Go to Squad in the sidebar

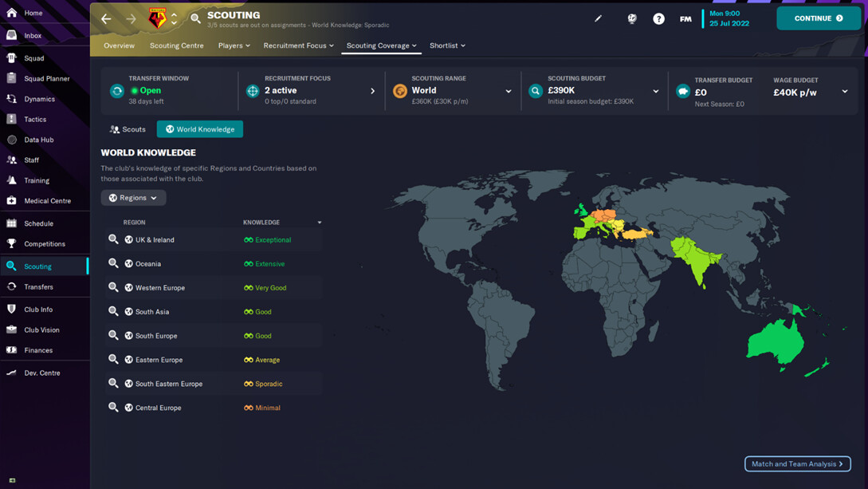click(x=33, y=58)
